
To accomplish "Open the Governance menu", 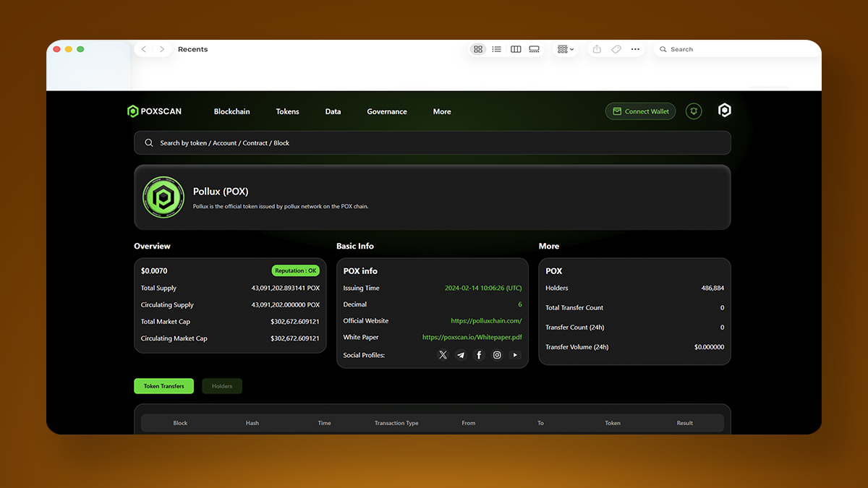I will (387, 111).
